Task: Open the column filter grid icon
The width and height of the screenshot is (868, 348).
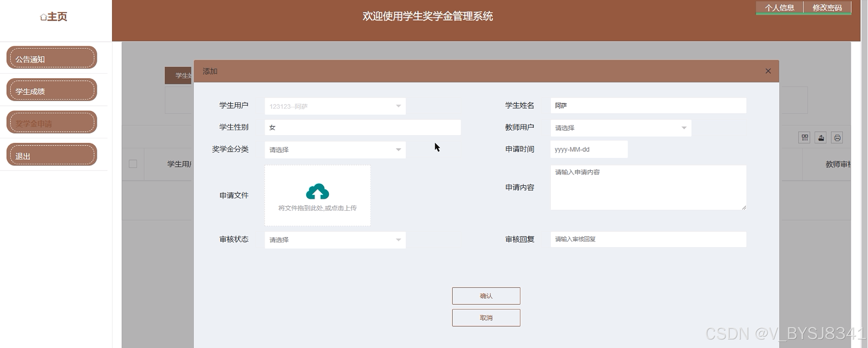Action: 804,138
